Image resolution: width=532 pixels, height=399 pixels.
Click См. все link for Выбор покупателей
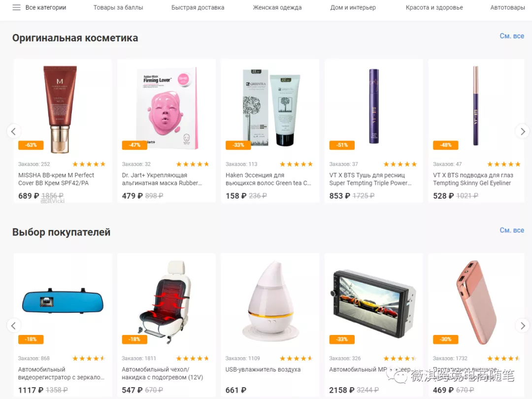coord(512,230)
